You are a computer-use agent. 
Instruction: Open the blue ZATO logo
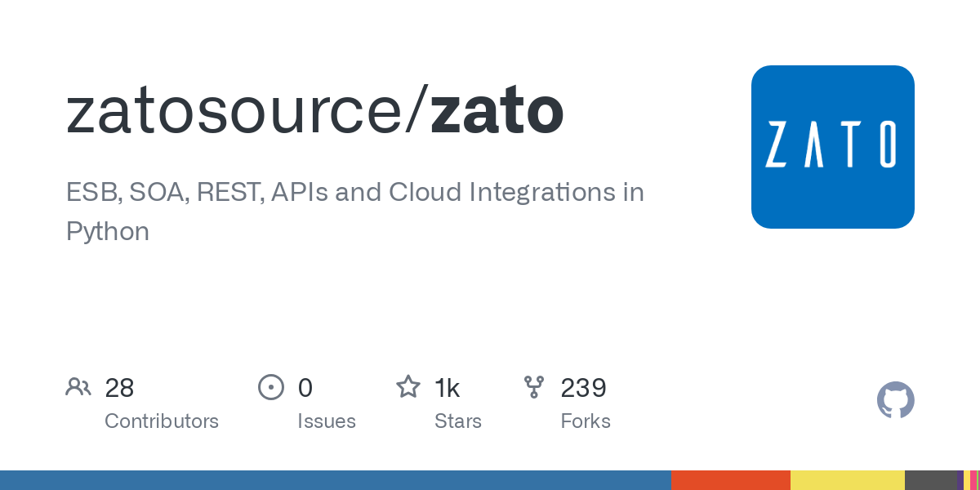833,147
